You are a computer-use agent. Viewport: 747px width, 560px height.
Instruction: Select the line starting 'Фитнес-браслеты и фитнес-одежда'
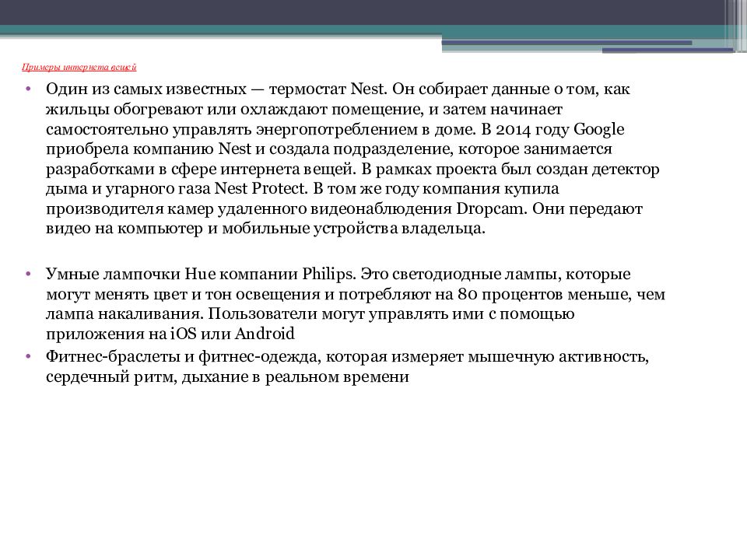pos(347,357)
